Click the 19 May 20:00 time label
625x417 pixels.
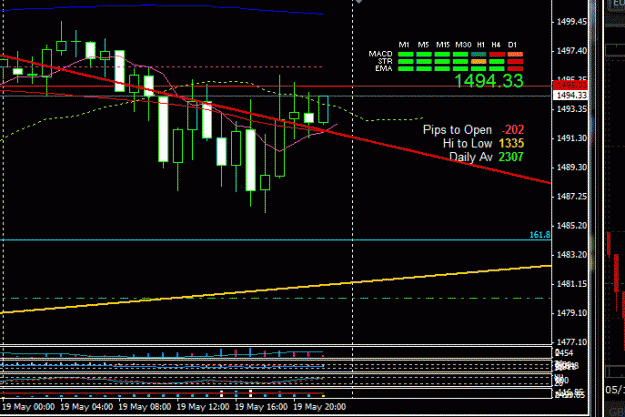point(319,407)
